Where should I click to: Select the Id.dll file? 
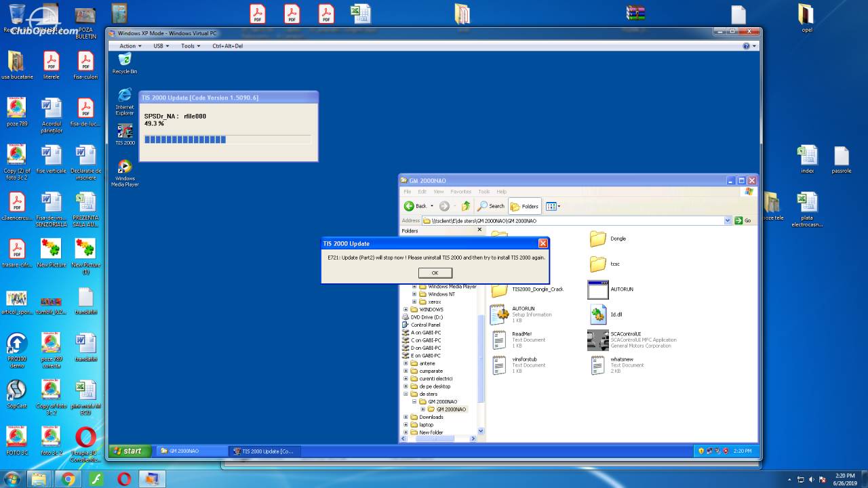[605, 314]
